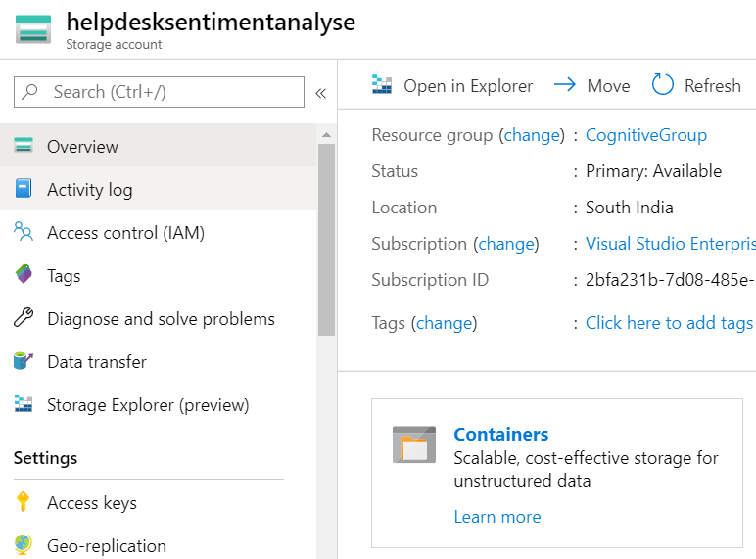Open Geo-replication settings

tap(158, 545)
